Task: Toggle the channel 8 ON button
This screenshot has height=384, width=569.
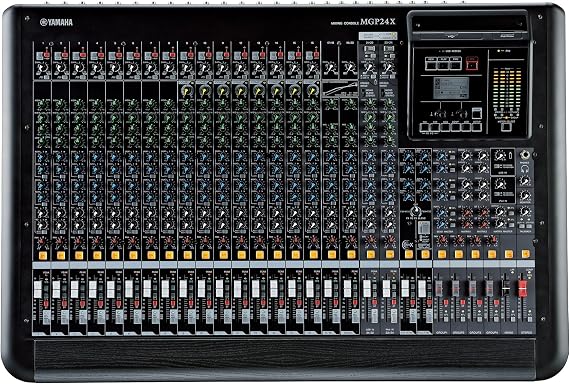Action: (169, 255)
